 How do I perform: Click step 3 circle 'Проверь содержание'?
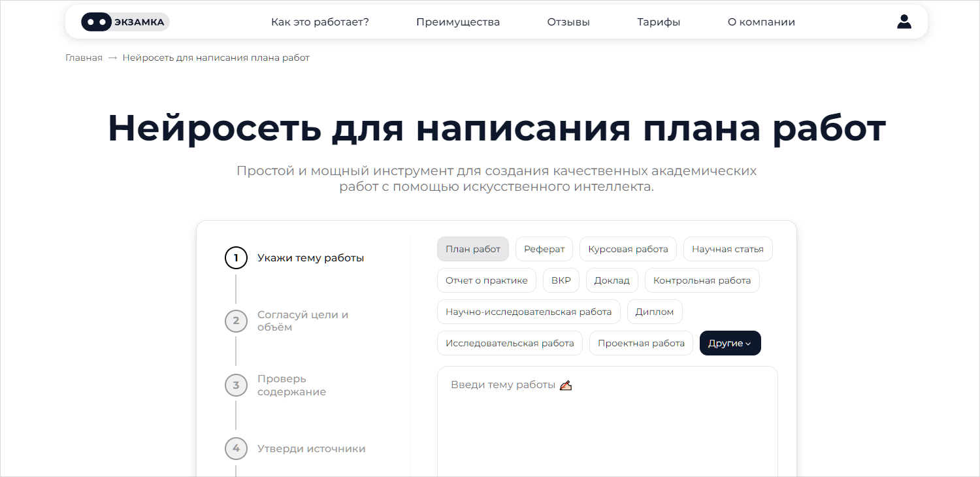236,385
